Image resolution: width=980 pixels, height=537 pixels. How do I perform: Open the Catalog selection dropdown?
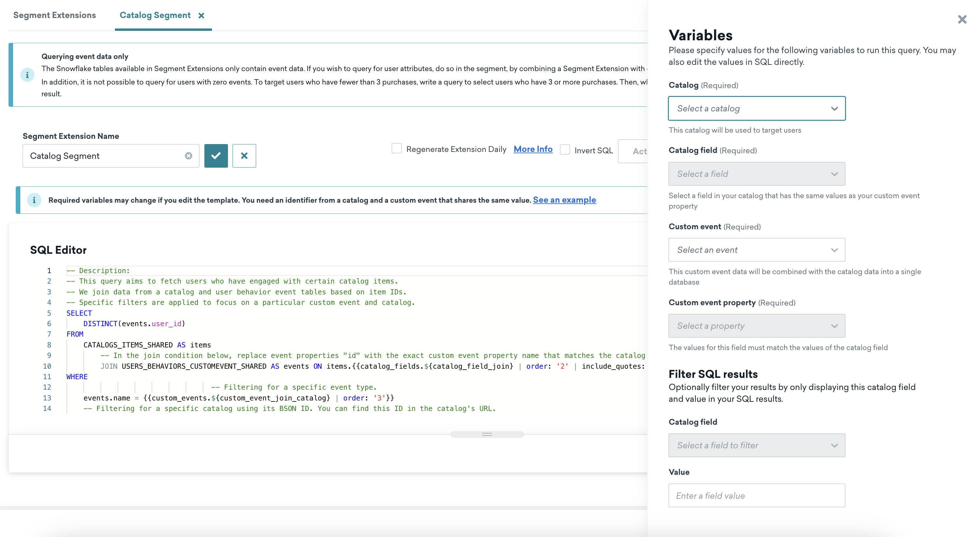[757, 108]
